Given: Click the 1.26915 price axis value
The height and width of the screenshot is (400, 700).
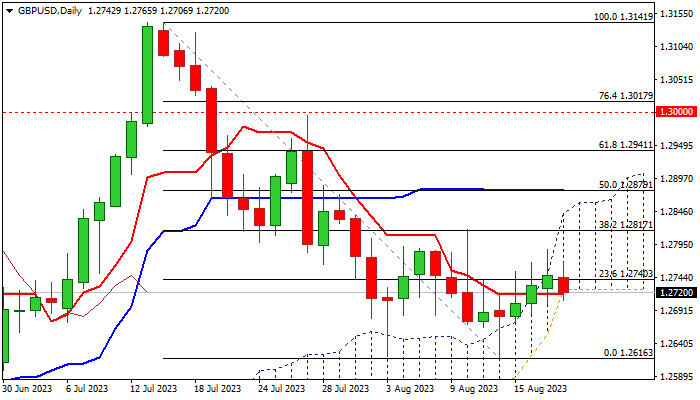Looking at the screenshot, I should pos(676,311).
